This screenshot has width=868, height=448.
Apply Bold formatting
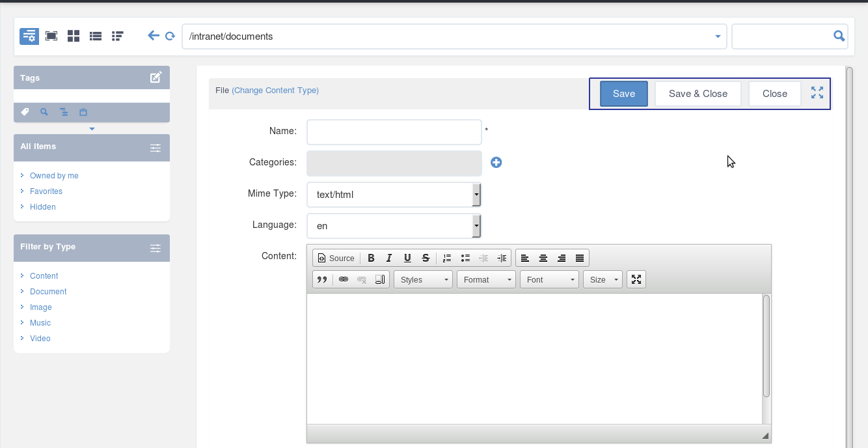[371, 258]
